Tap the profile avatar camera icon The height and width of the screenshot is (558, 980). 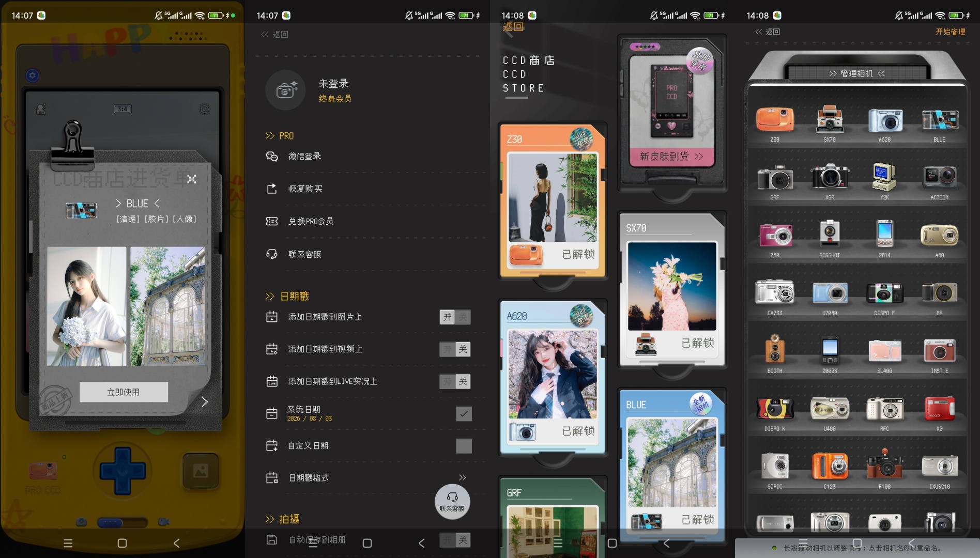click(285, 90)
